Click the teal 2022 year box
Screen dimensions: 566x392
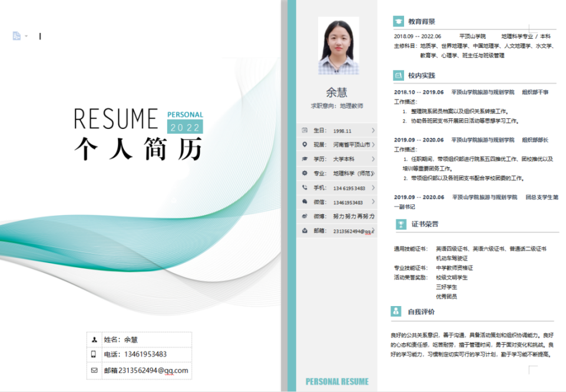185,127
